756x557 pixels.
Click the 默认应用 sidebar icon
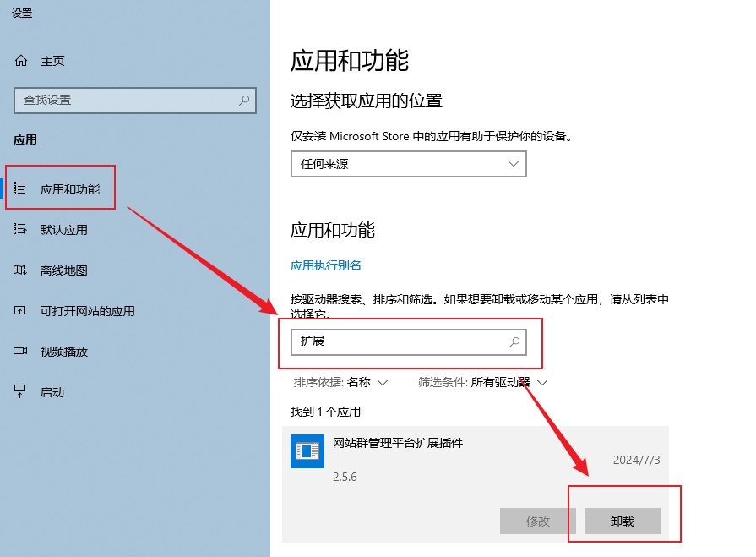tap(19, 229)
